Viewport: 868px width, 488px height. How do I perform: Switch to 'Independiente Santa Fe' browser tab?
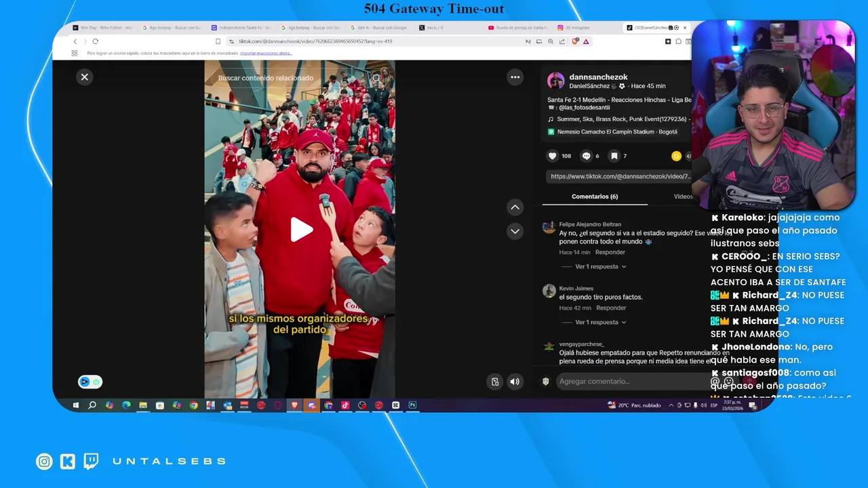click(240, 28)
